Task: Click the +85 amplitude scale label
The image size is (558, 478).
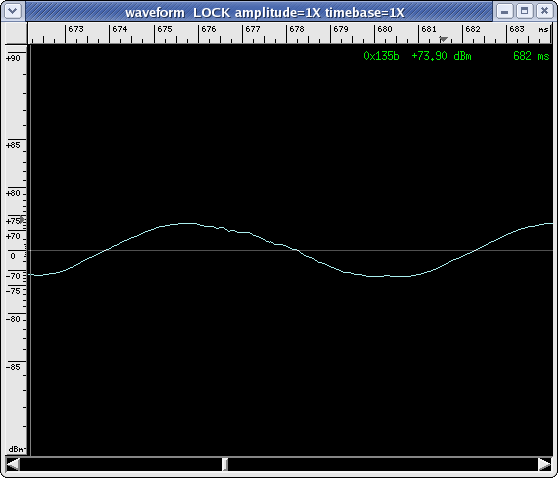Action: 13,145
